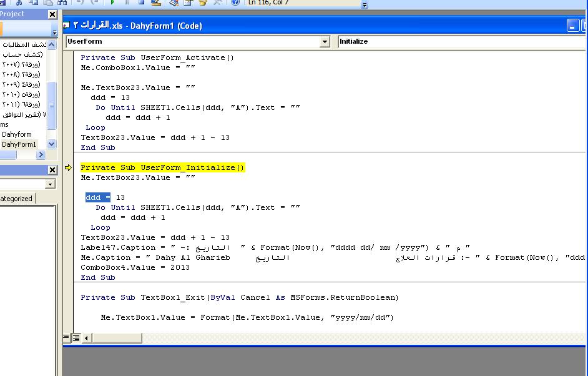
Task: Click Me.TextBox1.Value Format line
Action: pyautogui.click(x=247, y=317)
